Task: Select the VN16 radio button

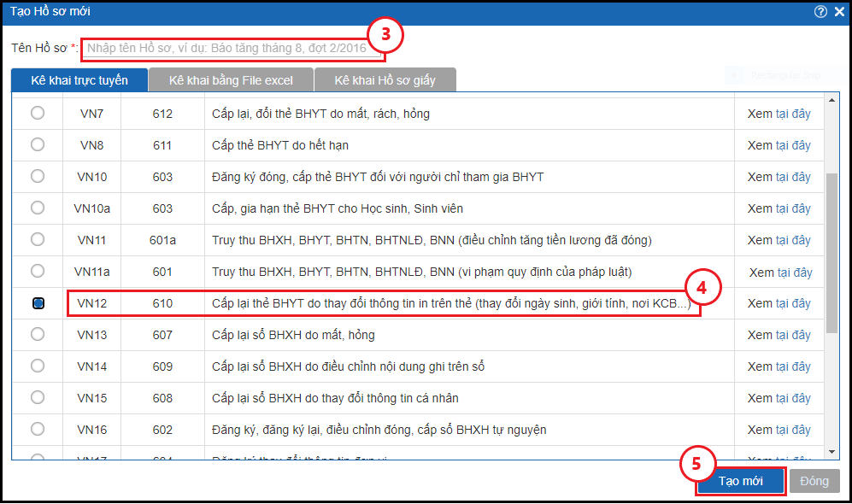Action: pos(38,429)
